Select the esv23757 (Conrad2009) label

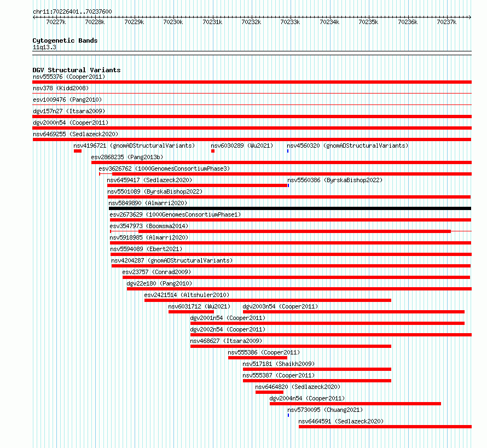(156, 272)
